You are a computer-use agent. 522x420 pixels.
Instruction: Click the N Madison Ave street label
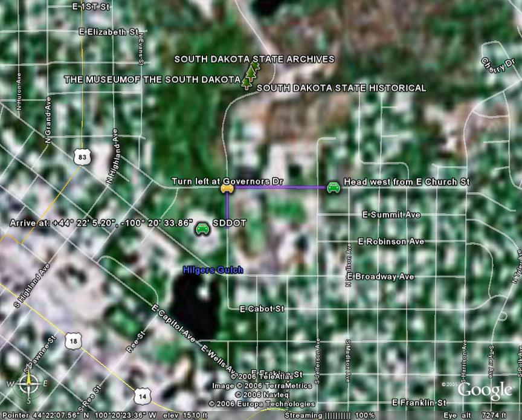pos(349,265)
